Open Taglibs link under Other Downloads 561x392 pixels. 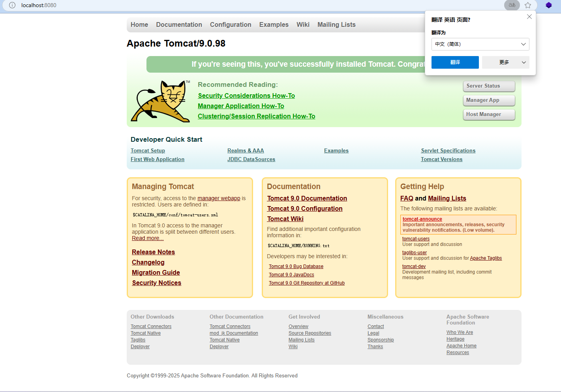138,340
